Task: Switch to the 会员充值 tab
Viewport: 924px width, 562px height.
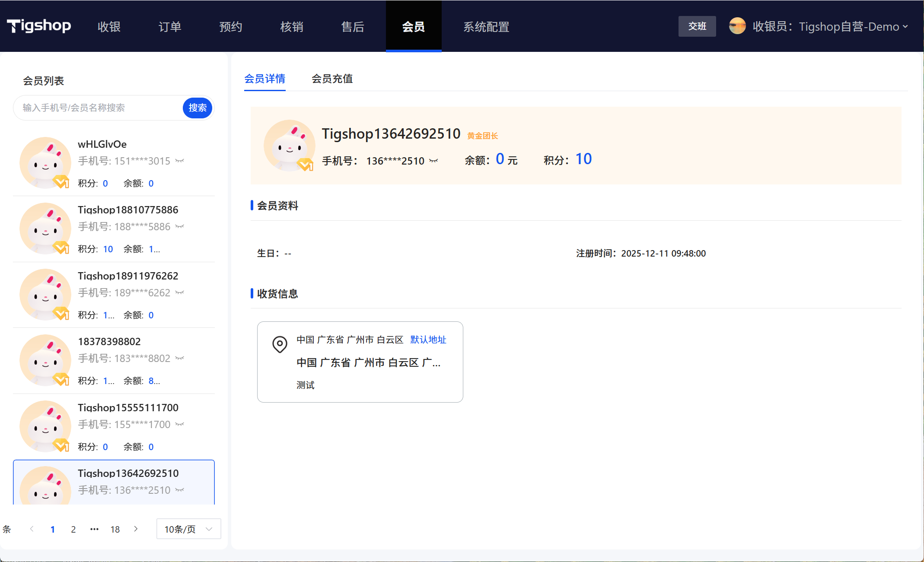Action: [x=332, y=79]
